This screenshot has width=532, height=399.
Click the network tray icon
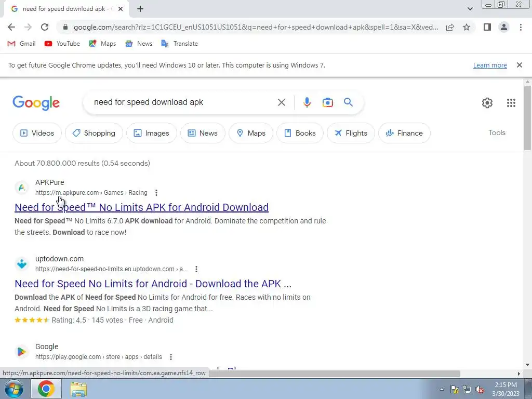467,390
